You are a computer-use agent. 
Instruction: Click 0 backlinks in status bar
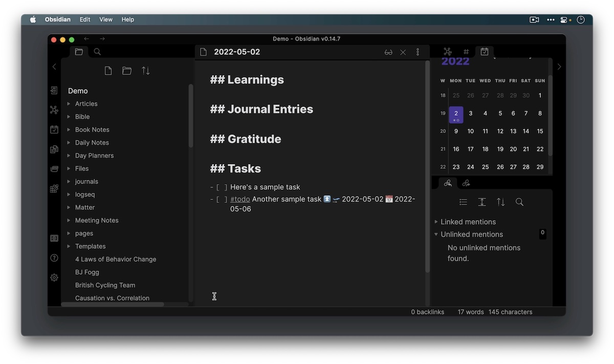click(427, 312)
